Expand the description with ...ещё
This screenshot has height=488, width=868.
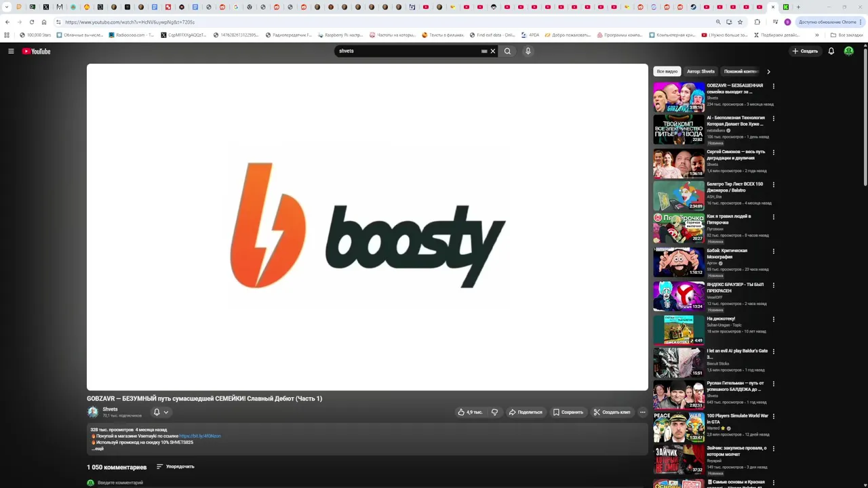coord(98,449)
